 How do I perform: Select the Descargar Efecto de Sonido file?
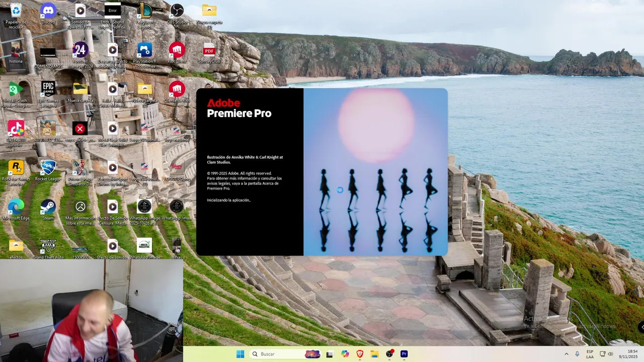[112, 55]
